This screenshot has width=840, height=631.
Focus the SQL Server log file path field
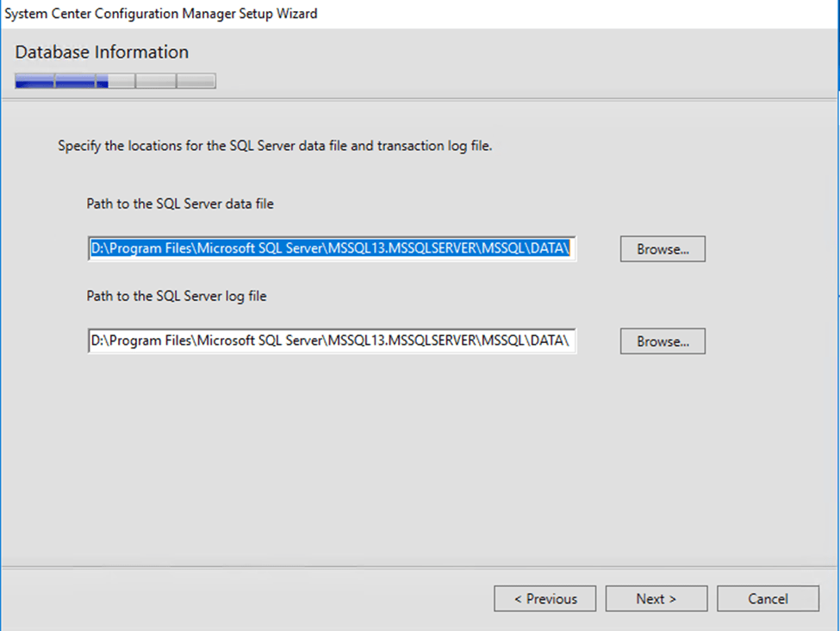[332, 341]
